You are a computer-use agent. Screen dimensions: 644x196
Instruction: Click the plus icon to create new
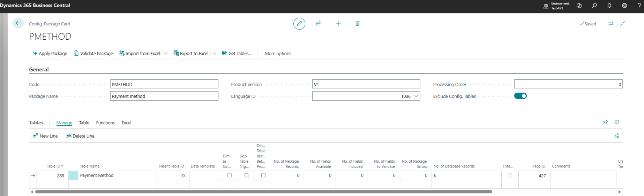pyautogui.click(x=338, y=23)
